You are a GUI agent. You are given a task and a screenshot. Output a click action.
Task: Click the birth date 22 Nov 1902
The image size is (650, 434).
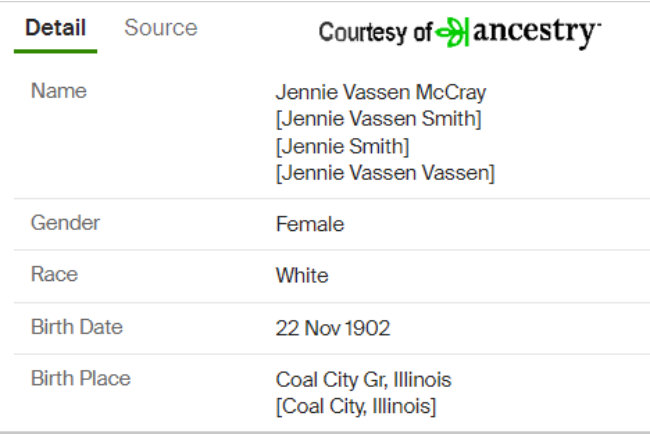[333, 328]
